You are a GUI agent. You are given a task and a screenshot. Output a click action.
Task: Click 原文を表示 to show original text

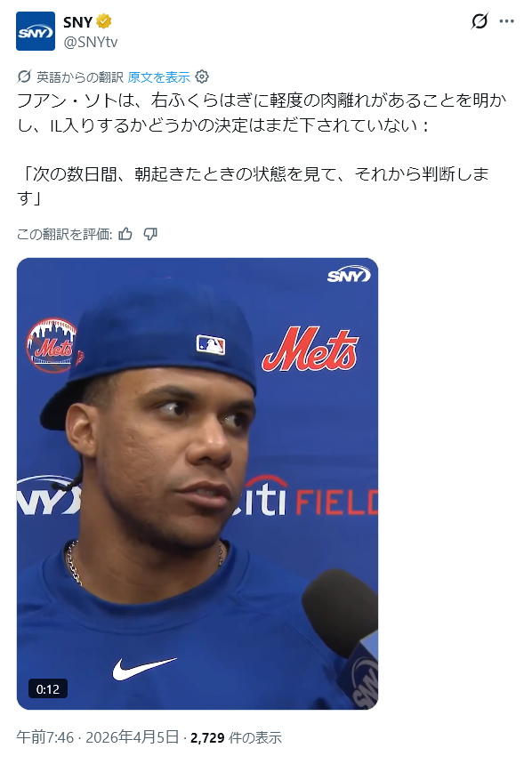pyautogui.click(x=159, y=77)
